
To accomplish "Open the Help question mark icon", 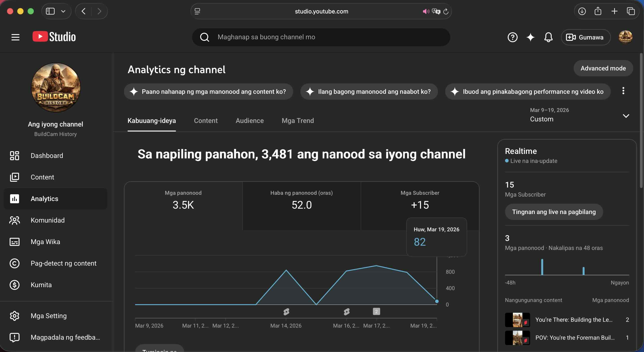I will point(512,37).
